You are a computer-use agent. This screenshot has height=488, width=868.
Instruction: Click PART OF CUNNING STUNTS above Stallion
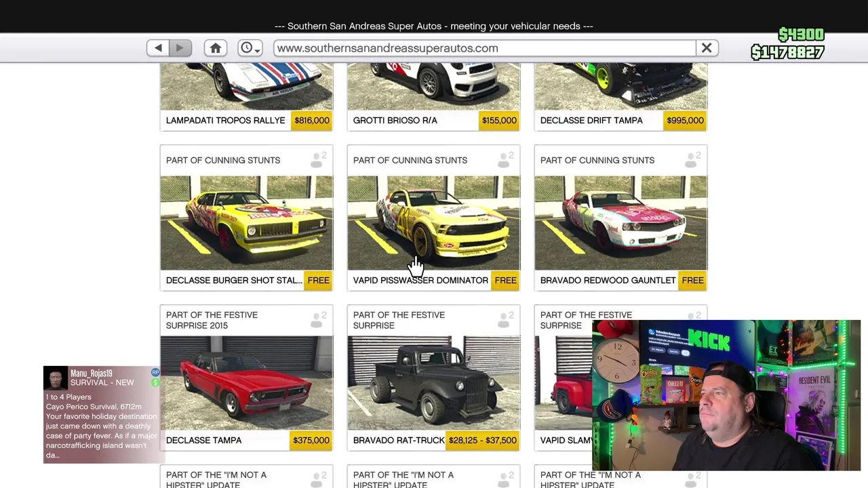point(223,161)
